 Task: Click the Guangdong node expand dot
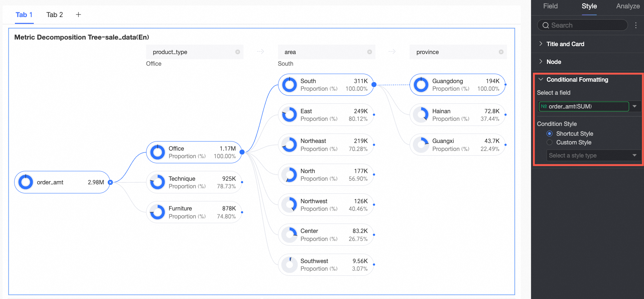coord(506,85)
